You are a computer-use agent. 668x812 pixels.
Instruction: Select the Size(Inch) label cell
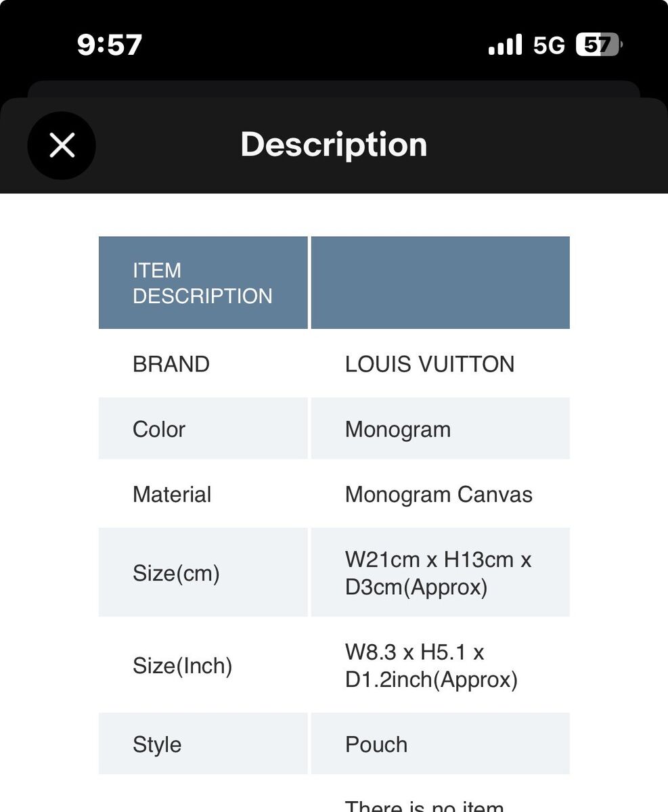tap(203, 666)
